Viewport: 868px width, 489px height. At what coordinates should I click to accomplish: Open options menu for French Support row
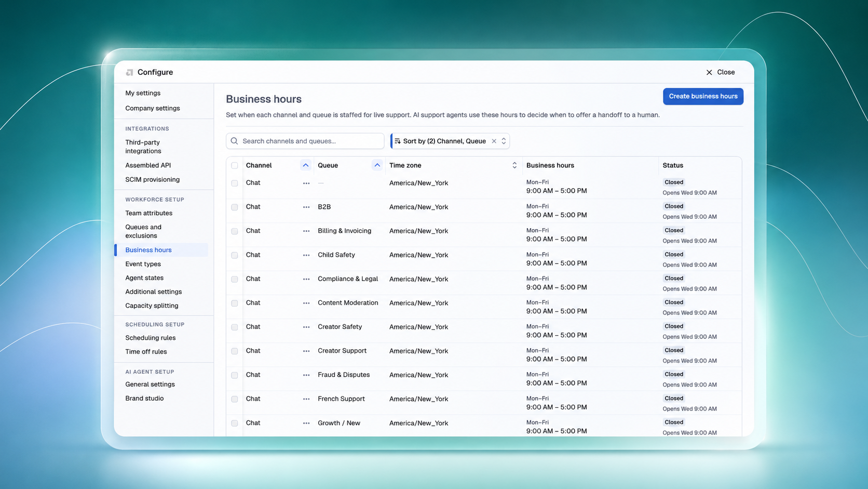(306, 399)
